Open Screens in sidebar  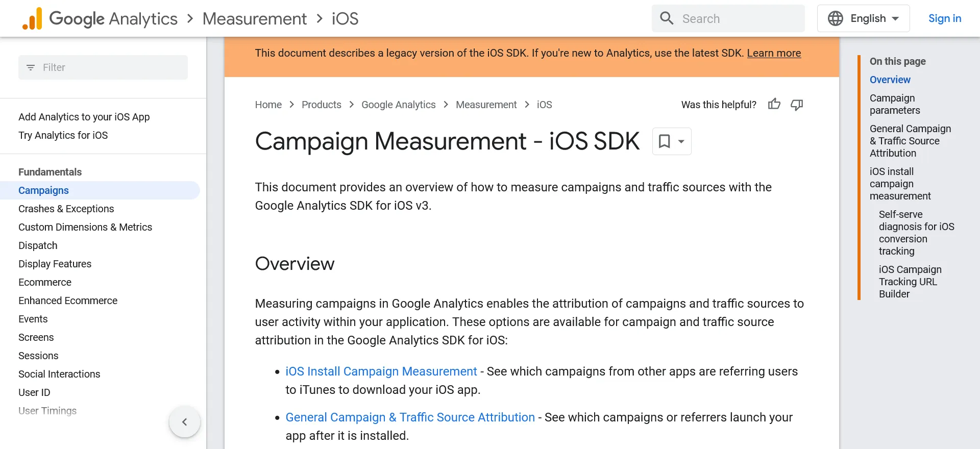pyautogui.click(x=36, y=337)
